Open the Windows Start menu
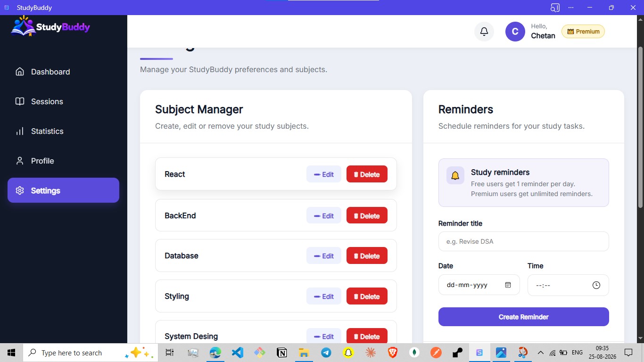The height and width of the screenshot is (362, 644). coord(11,353)
